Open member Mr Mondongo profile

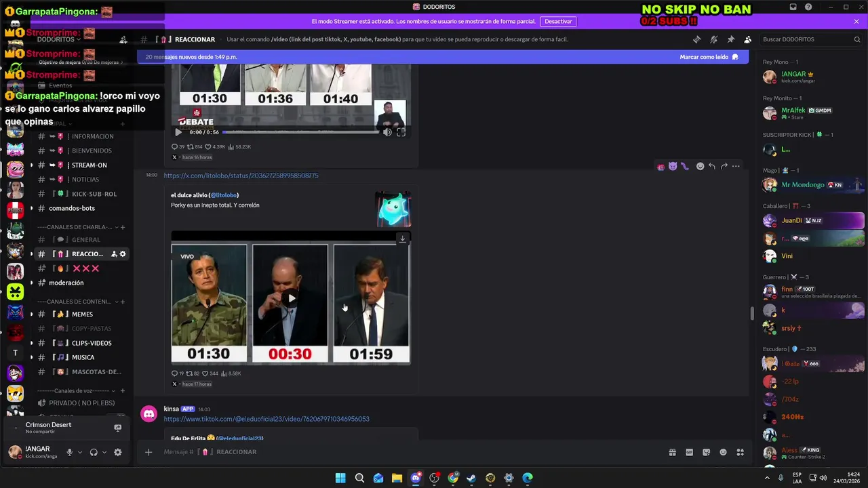pyautogui.click(x=812, y=184)
